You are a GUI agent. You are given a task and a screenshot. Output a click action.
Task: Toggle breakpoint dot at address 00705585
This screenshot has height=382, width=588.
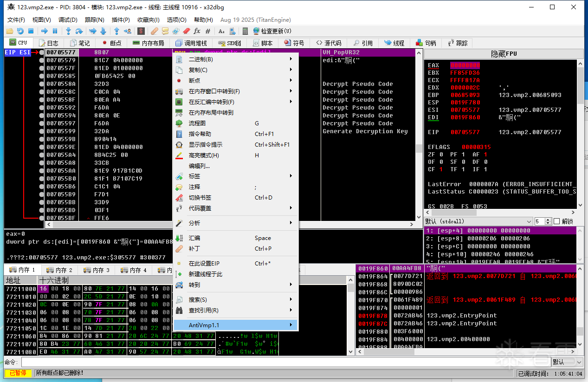(x=42, y=76)
